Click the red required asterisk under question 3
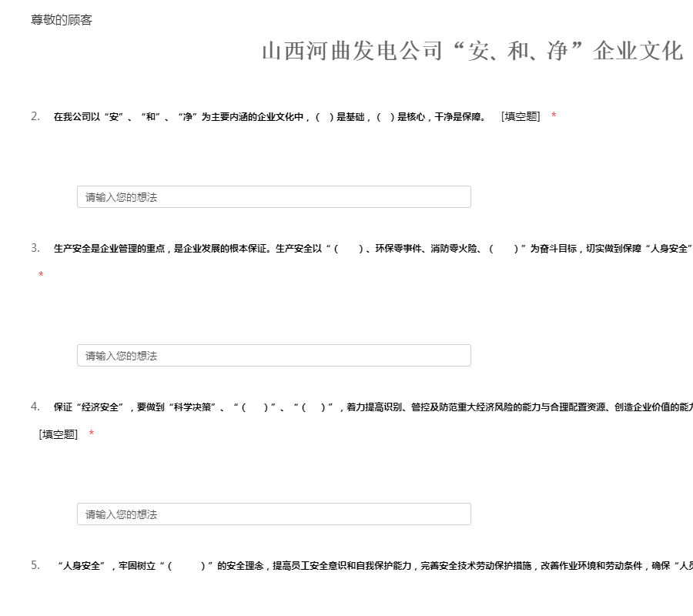 pyautogui.click(x=41, y=276)
